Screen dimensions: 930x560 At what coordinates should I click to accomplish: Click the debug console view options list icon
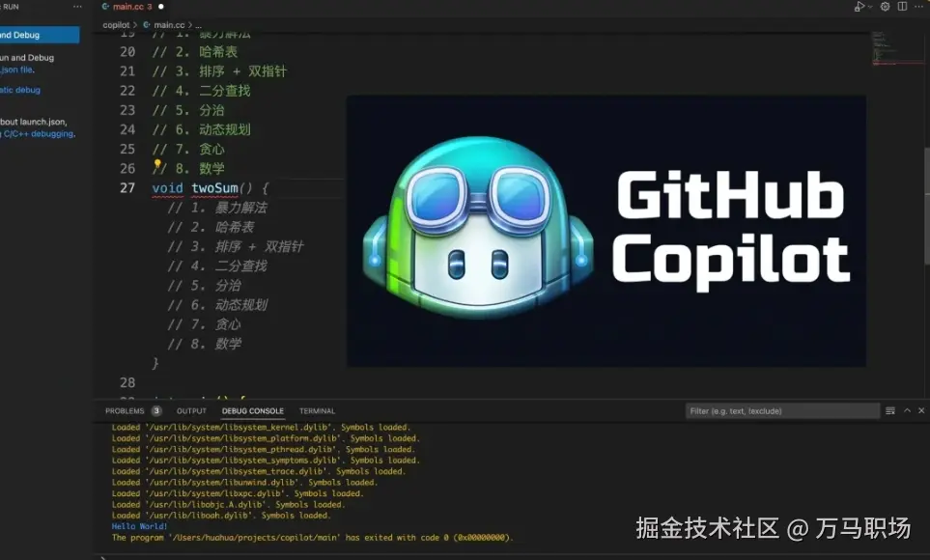pos(890,410)
